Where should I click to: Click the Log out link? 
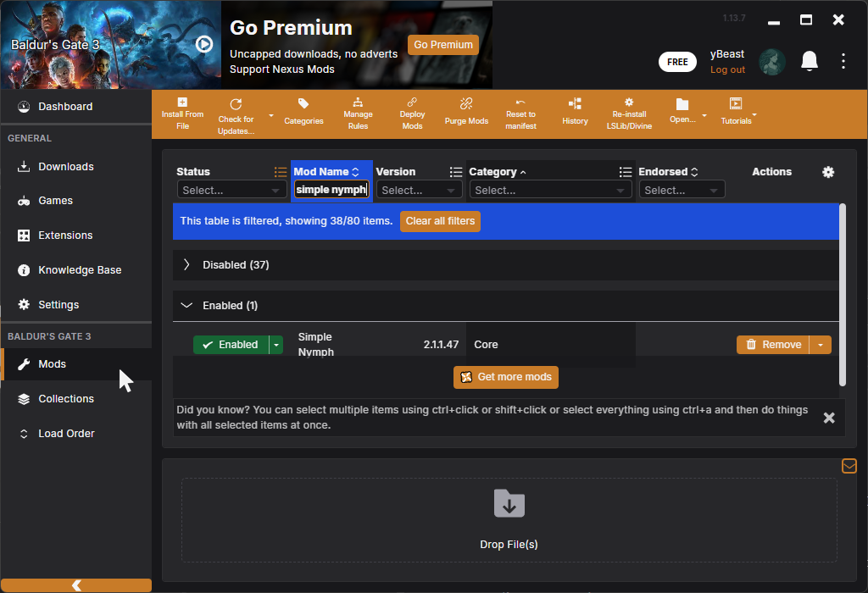(x=727, y=69)
